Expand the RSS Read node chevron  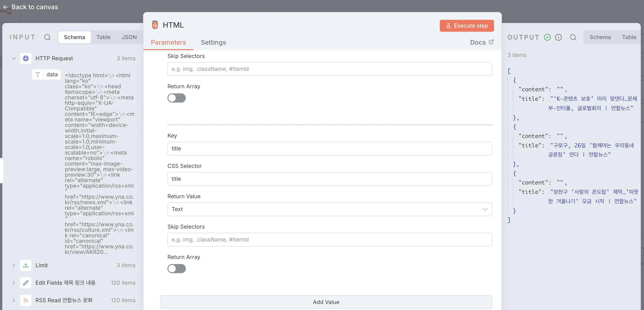(x=14, y=300)
